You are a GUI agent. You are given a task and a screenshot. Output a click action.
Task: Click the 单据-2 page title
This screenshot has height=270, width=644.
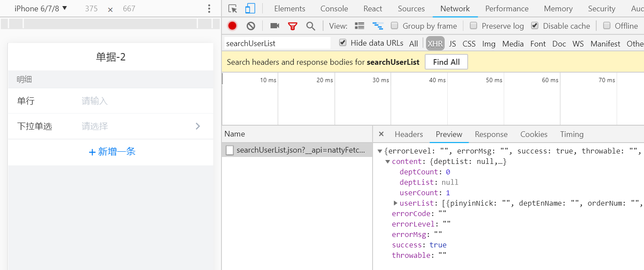pos(111,57)
